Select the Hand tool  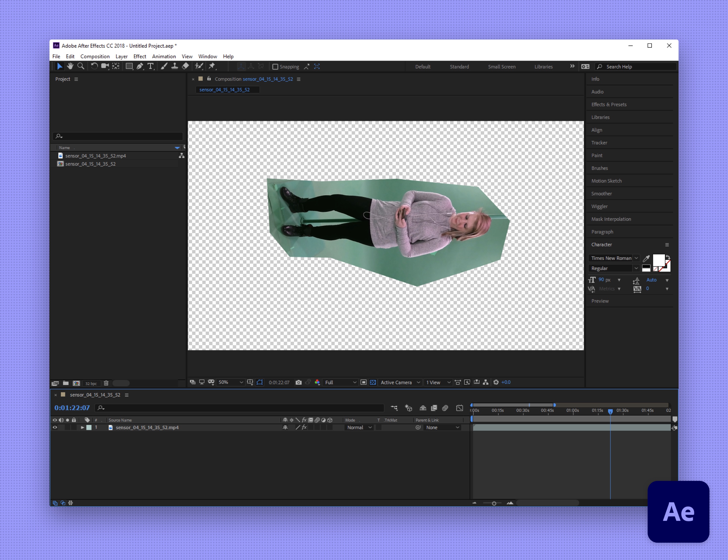[70, 66]
